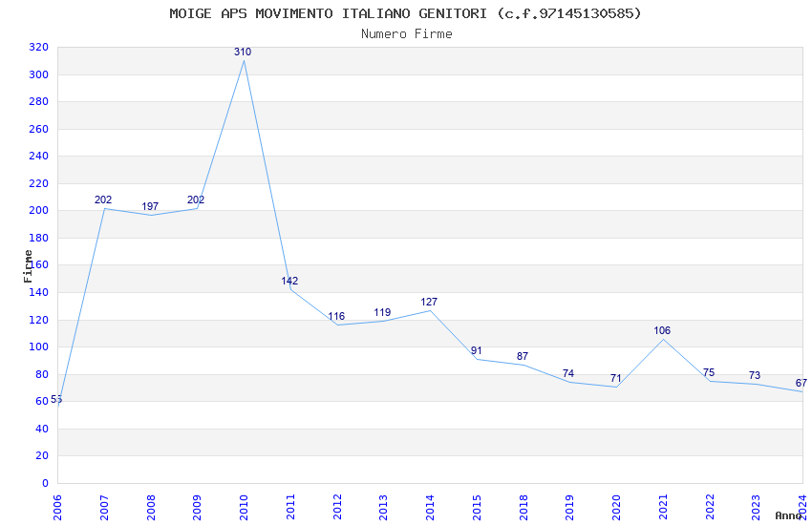Click the data label 71 for 2020
This screenshot has width=812, height=525.
click(615, 378)
